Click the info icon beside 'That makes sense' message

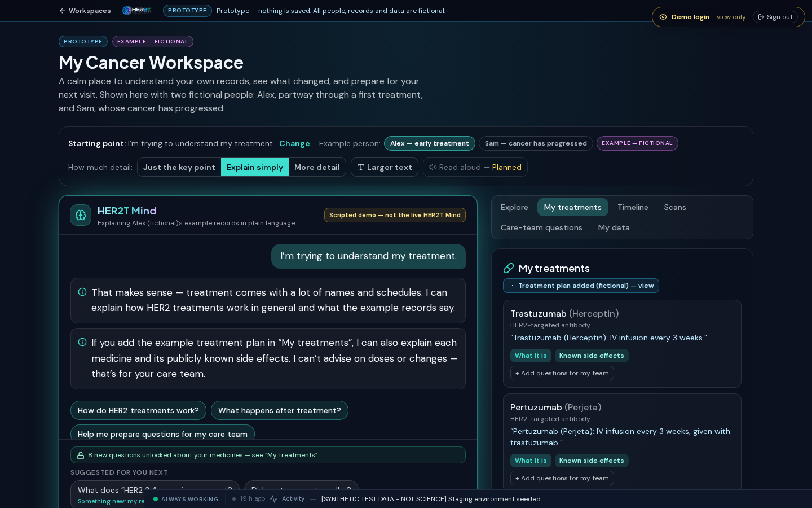(x=82, y=292)
